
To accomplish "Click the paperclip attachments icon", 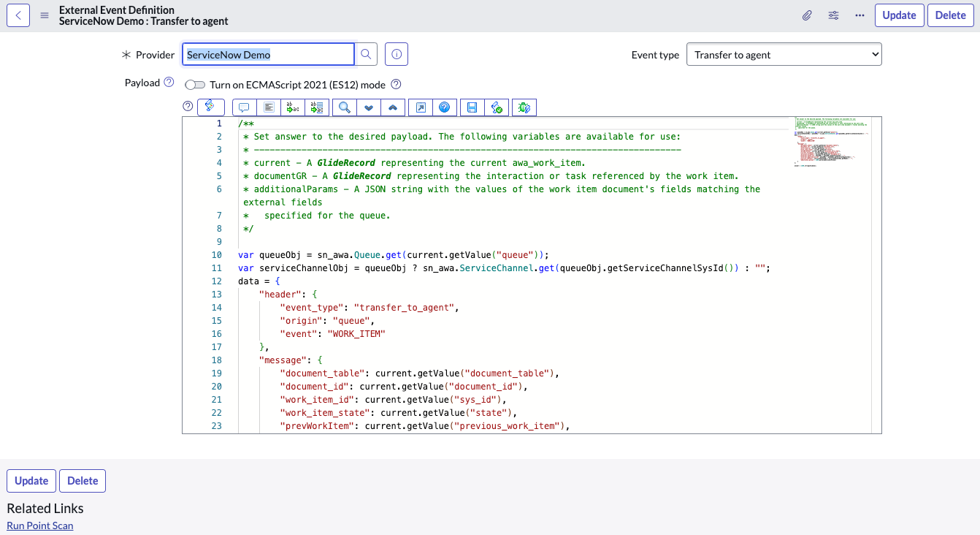I will pyautogui.click(x=807, y=15).
